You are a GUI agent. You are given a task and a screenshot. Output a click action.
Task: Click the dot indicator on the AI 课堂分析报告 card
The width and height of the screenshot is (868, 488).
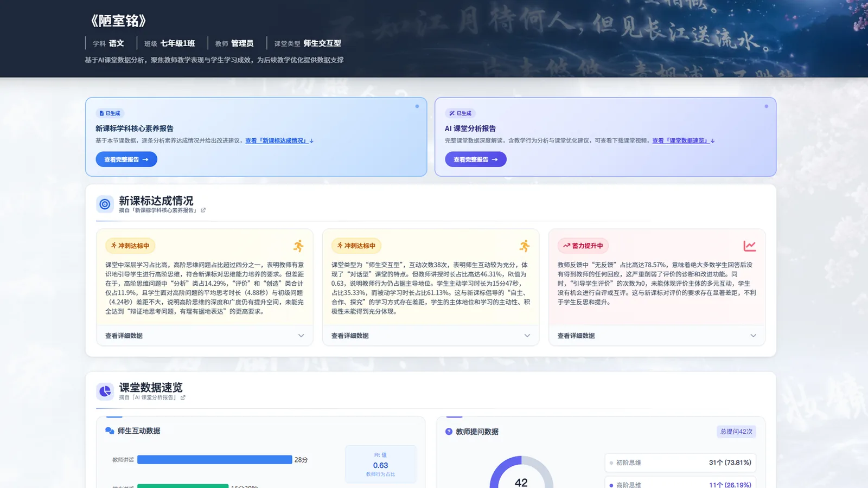tap(767, 106)
